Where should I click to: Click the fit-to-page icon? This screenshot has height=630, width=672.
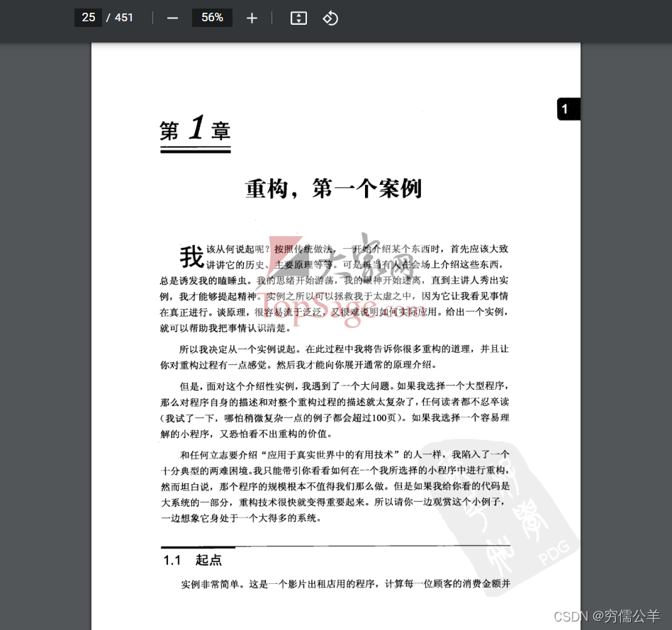point(298,18)
